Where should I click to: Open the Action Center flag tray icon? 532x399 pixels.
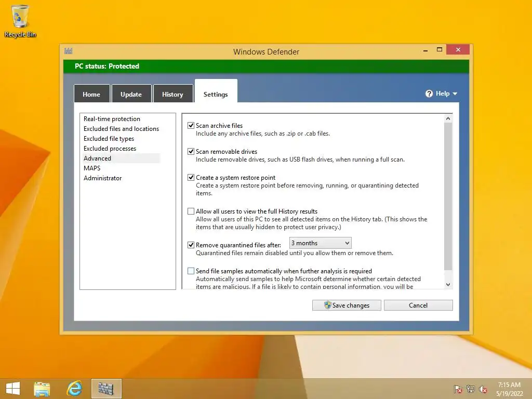pos(458,389)
